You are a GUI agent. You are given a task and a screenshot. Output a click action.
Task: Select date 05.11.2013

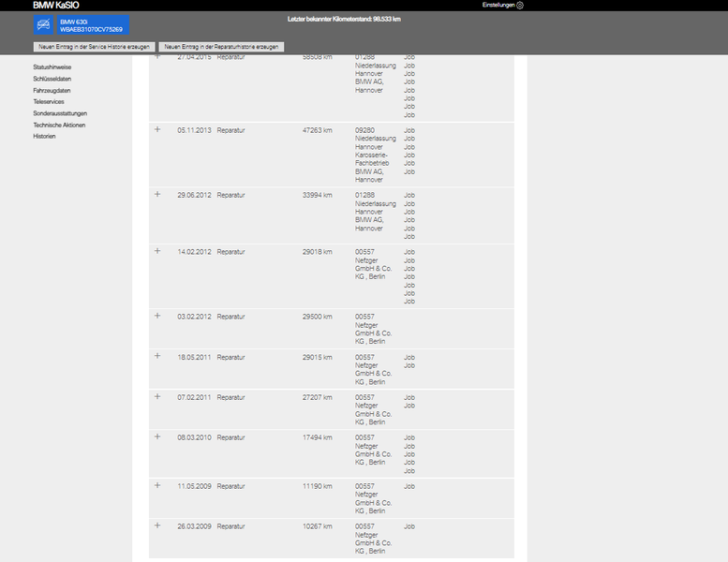coord(194,130)
